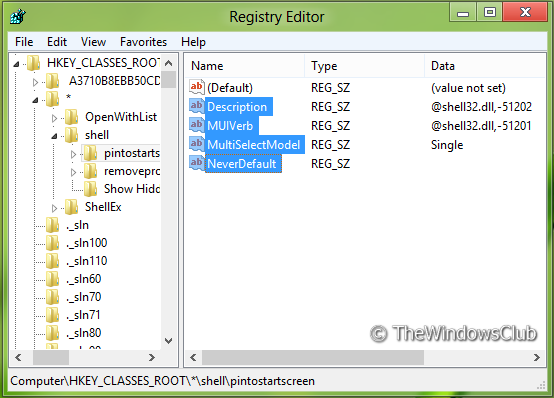Screen dimensions: 554x398
Task: Open the File menu
Action: tap(24, 42)
